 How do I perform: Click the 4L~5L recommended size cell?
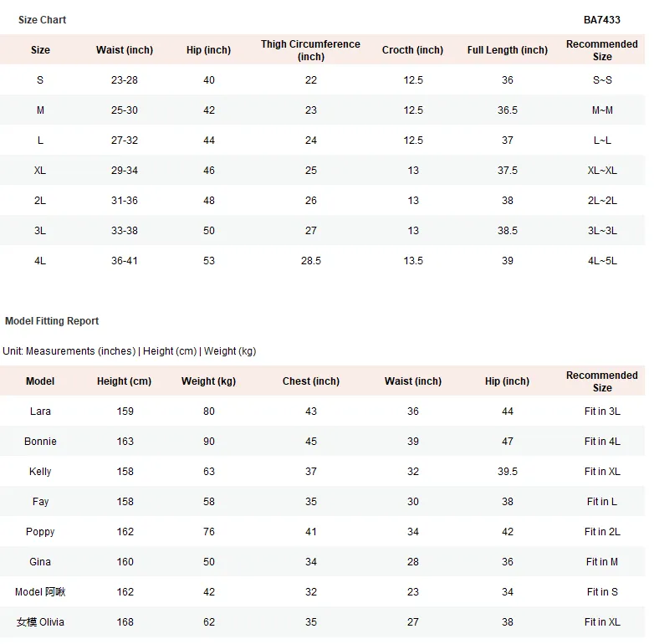pos(602,261)
